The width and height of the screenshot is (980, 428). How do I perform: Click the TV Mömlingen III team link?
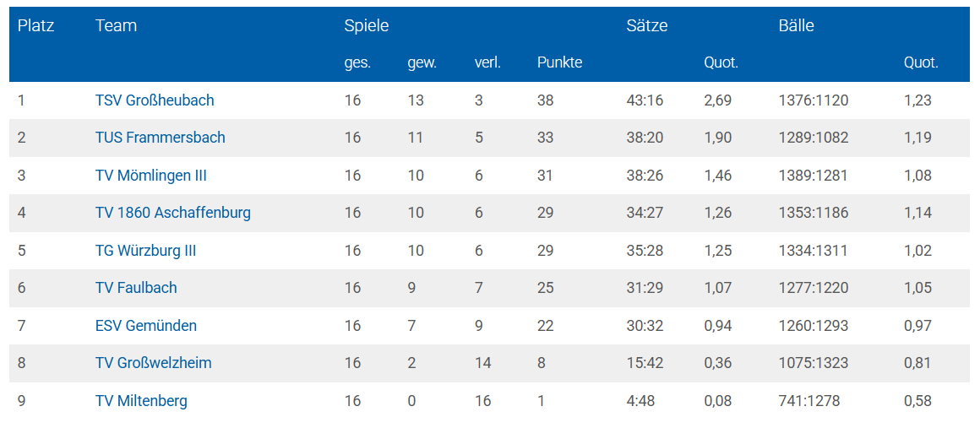click(x=151, y=176)
